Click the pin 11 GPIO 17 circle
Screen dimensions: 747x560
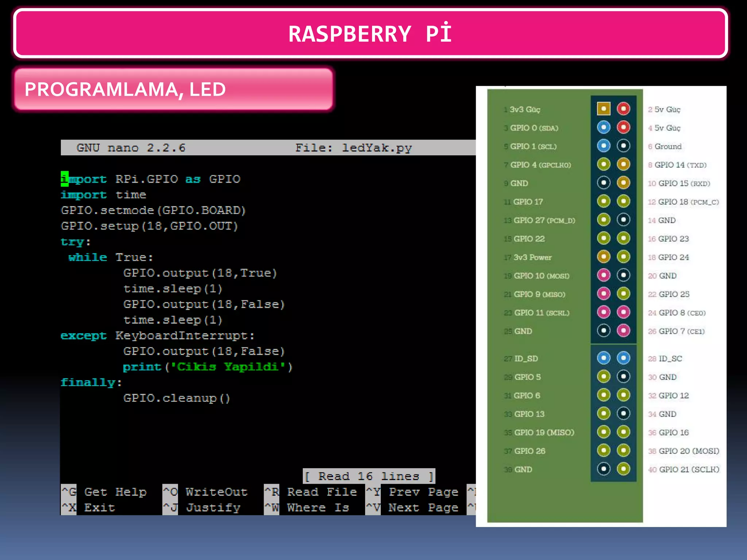604,201
